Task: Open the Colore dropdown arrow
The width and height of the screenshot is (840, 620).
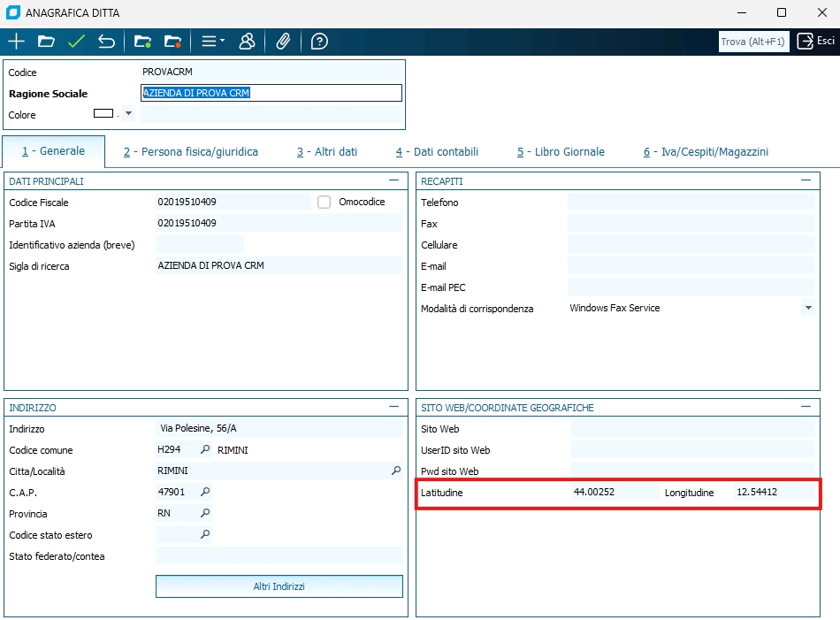Action: click(x=128, y=114)
